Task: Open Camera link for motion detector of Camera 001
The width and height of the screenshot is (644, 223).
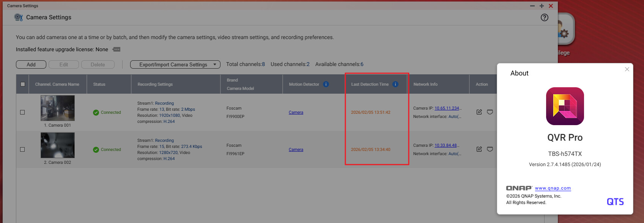Action: point(296,112)
